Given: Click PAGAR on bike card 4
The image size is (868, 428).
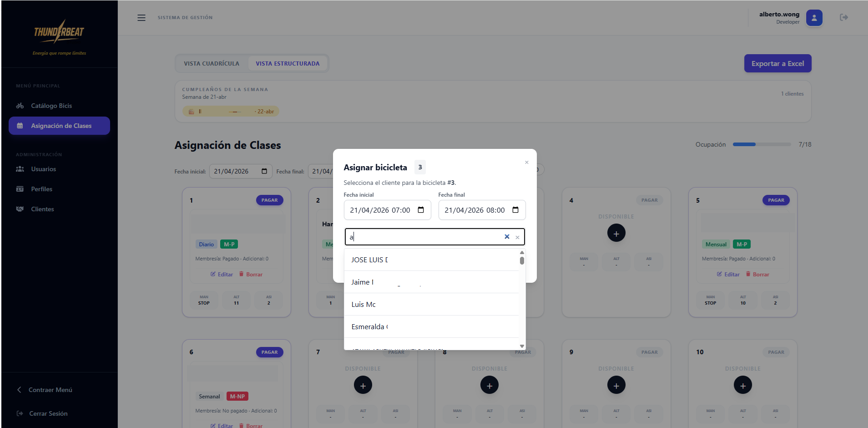Looking at the screenshot, I should [x=649, y=200].
